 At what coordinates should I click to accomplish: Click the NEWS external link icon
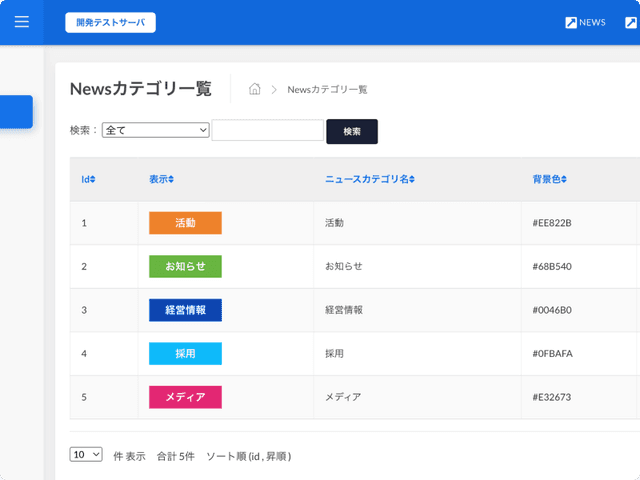(x=571, y=23)
